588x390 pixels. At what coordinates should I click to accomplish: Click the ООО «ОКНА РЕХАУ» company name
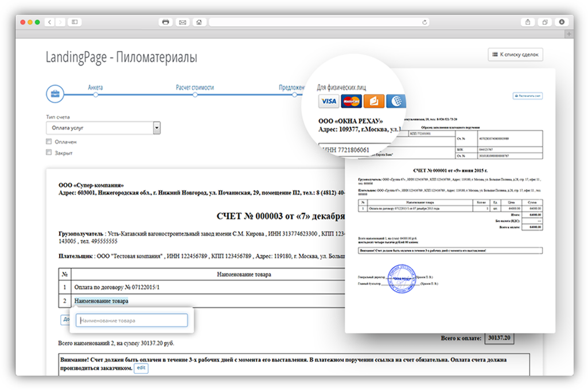point(351,121)
